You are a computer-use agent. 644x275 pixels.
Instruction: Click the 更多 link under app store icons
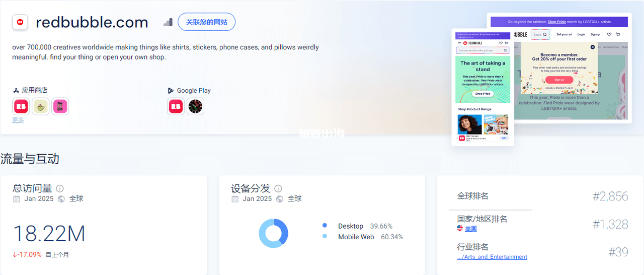pyautogui.click(x=18, y=120)
